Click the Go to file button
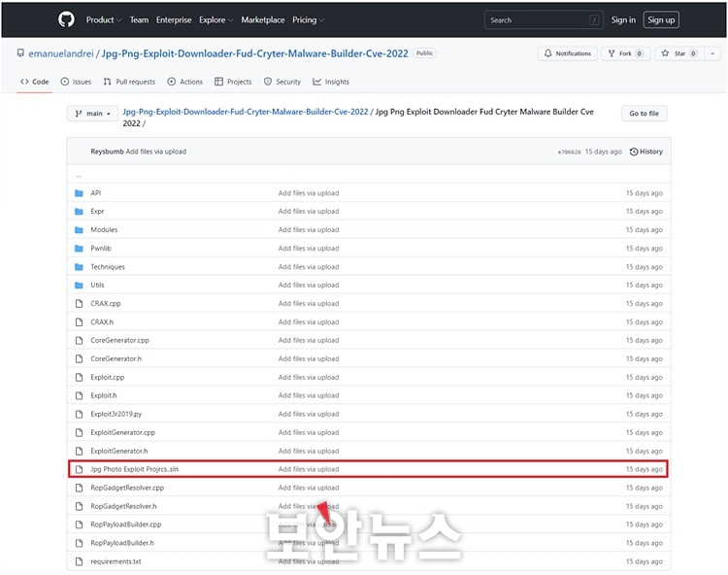The width and height of the screenshot is (728, 575). click(x=644, y=114)
